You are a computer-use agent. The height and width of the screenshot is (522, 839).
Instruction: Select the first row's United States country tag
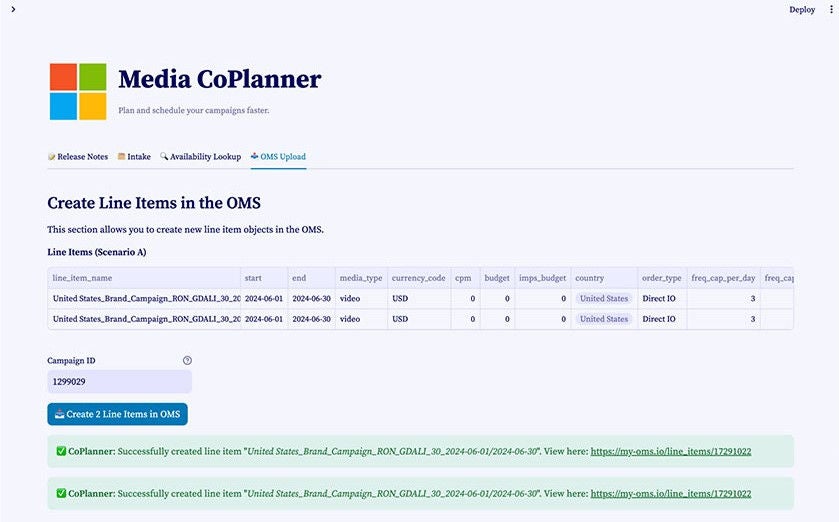pyautogui.click(x=604, y=298)
